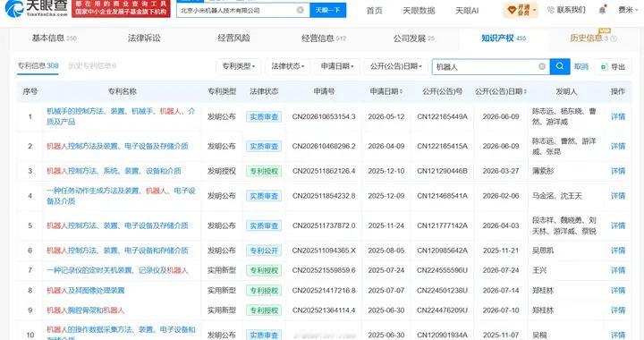Image resolution: width=644 pixels, height=340 pixels.
Task: Open patent 一种任务动作生成方法及装置
Action: point(121,196)
